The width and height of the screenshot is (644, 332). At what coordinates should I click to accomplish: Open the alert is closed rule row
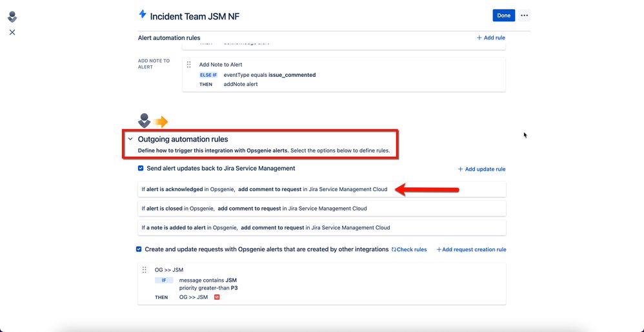322,209
